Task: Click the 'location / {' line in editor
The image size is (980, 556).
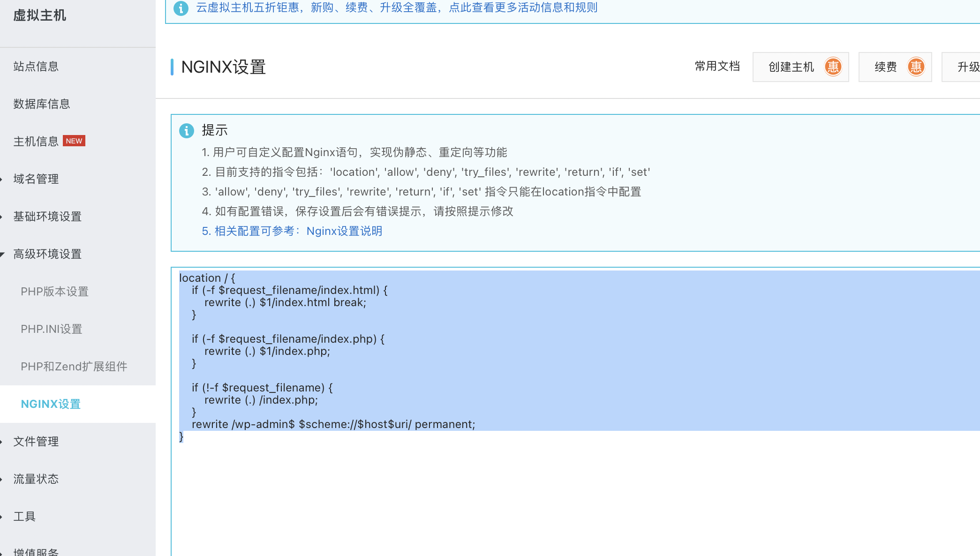Action: pyautogui.click(x=207, y=278)
